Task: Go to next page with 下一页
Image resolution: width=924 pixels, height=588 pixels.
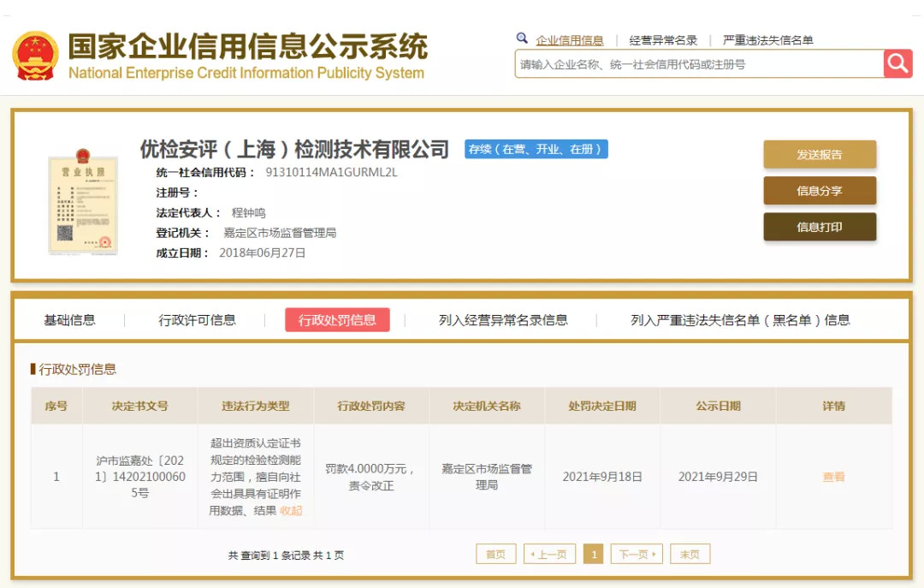Action: click(x=636, y=555)
